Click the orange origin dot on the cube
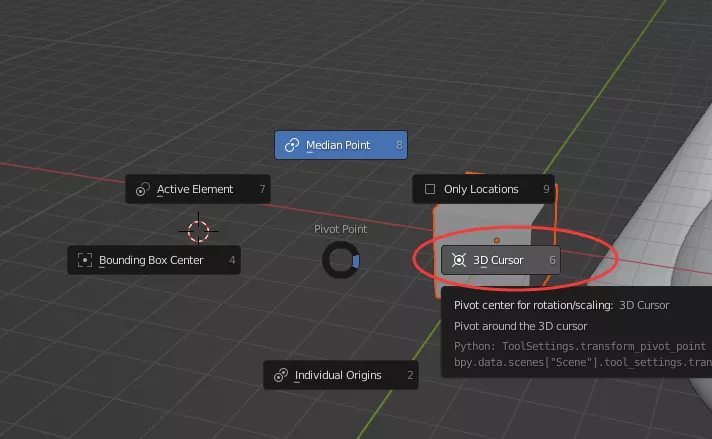 497,240
